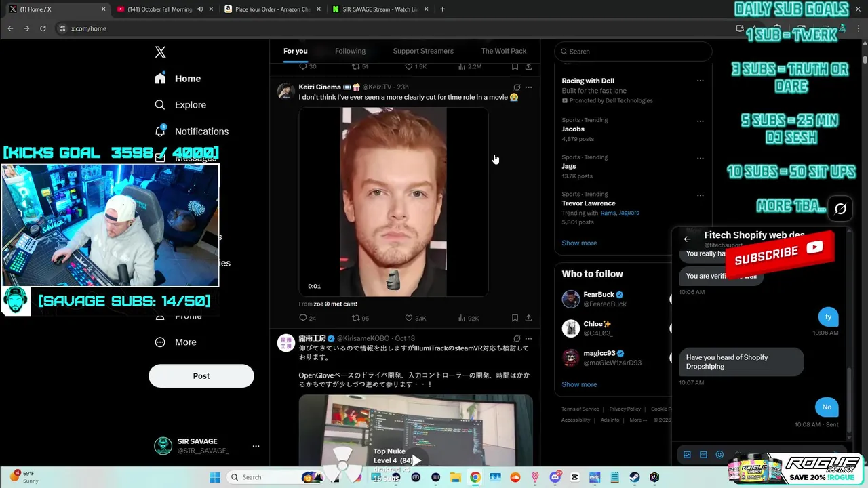
Task: Repost Keizi Cinema post with 95 reposts
Action: (360, 318)
